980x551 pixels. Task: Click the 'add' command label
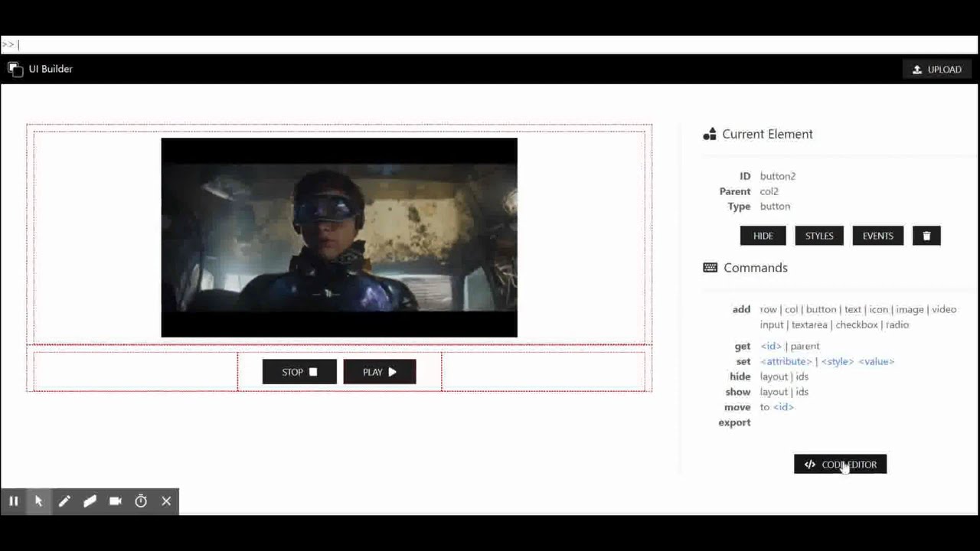[741, 309]
